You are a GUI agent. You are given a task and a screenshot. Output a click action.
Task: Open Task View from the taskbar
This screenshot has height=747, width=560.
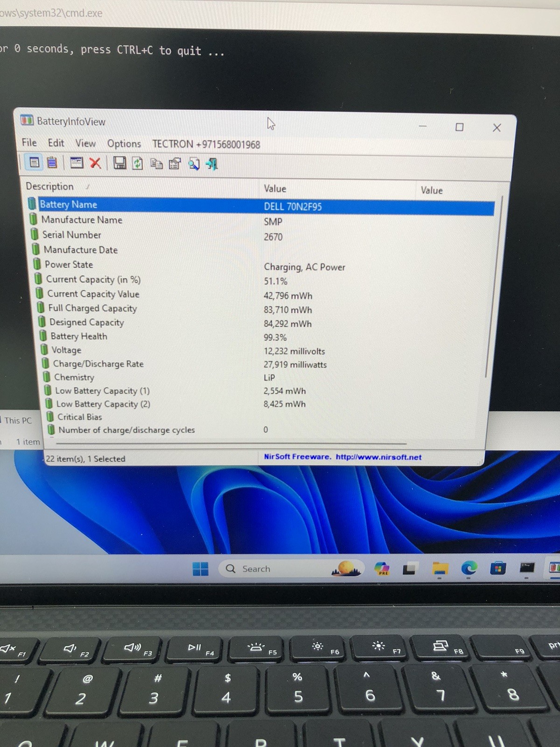pyautogui.click(x=409, y=568)
